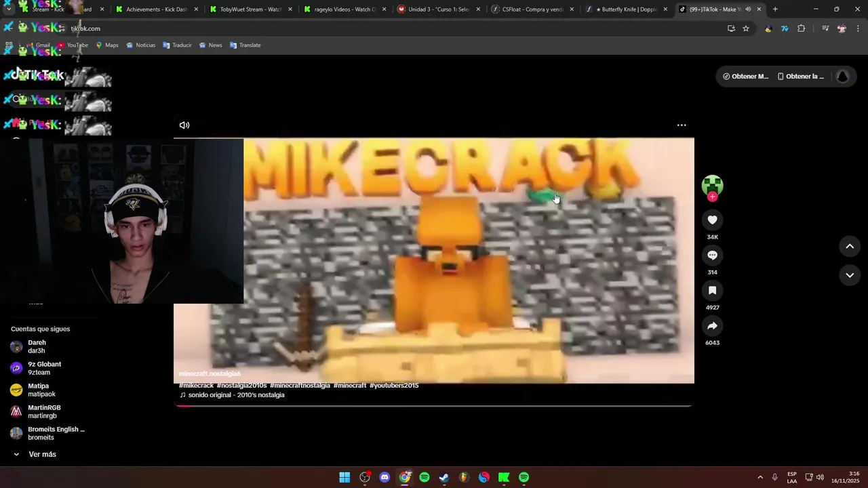The image size is (868, 488).
Task: Bookmark this page with the star icon
Action: [x=746, y=28]
